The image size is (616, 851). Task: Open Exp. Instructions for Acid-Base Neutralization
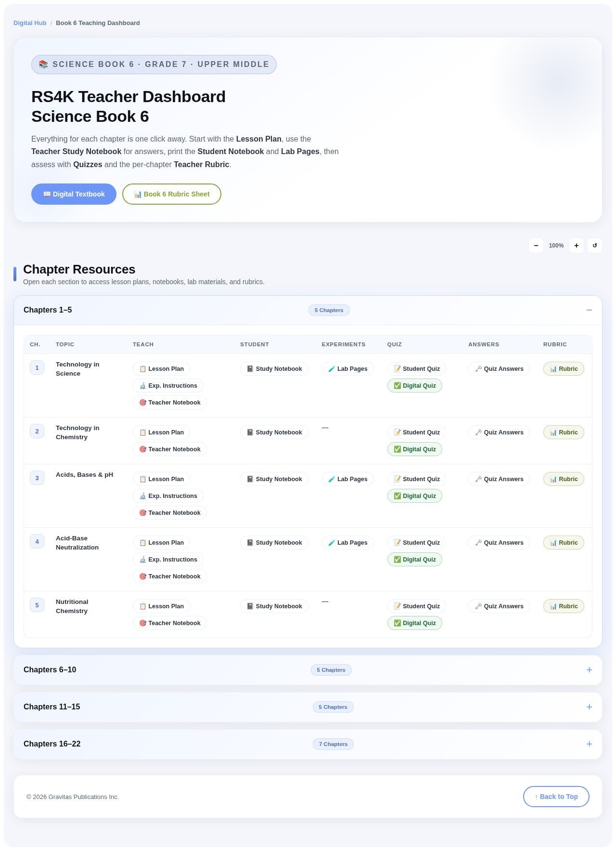pyautogui.click(x=168, y=560)
